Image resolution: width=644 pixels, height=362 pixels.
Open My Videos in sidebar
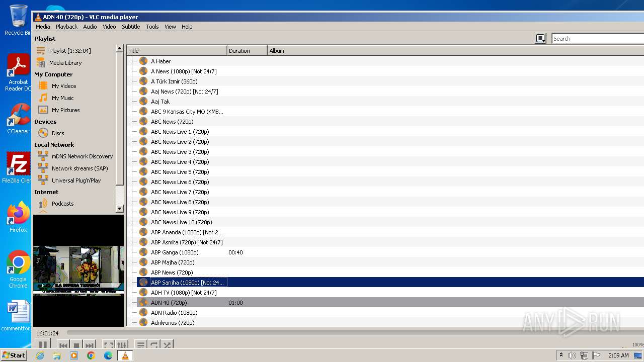[64, 86]
